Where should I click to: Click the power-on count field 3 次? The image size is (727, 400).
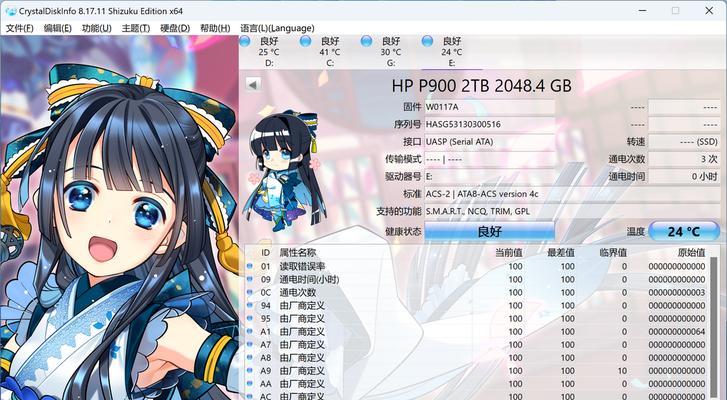(x=684, y=159)
